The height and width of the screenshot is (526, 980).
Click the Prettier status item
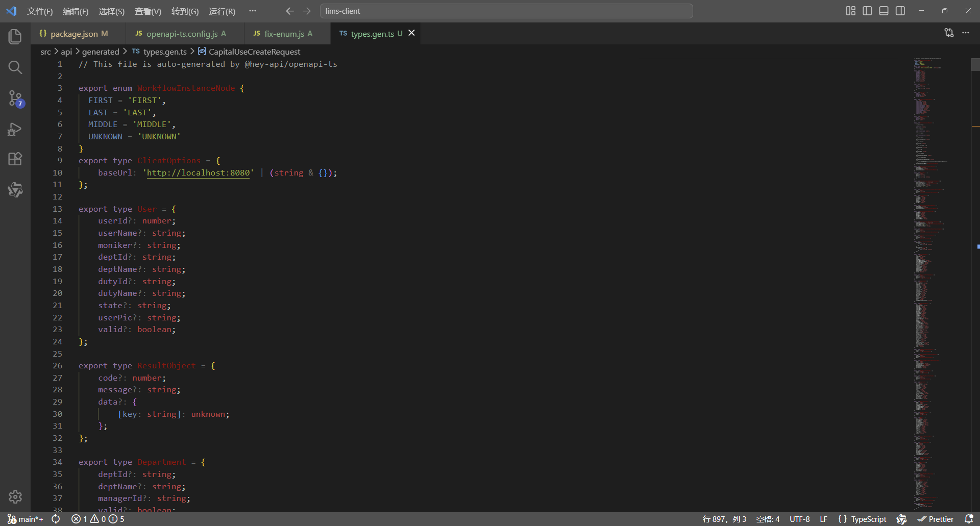point(936,519)
